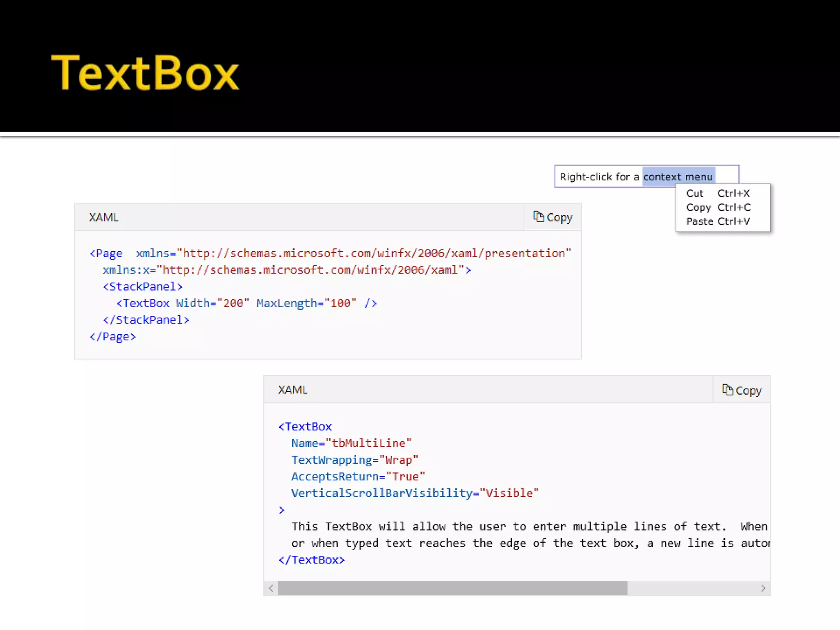This screenshot has width=840, height=630.
Task: Choose Paste from the context menu
Action: click(x=699, y=221)
